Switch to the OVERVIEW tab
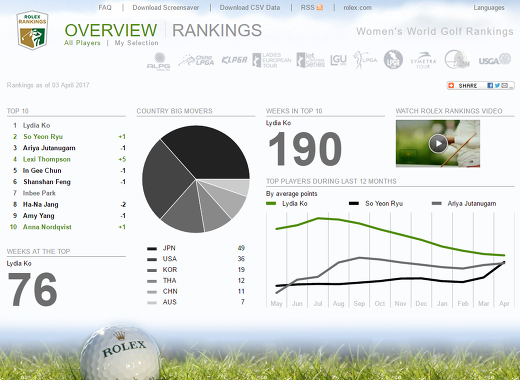 [111, 30]
